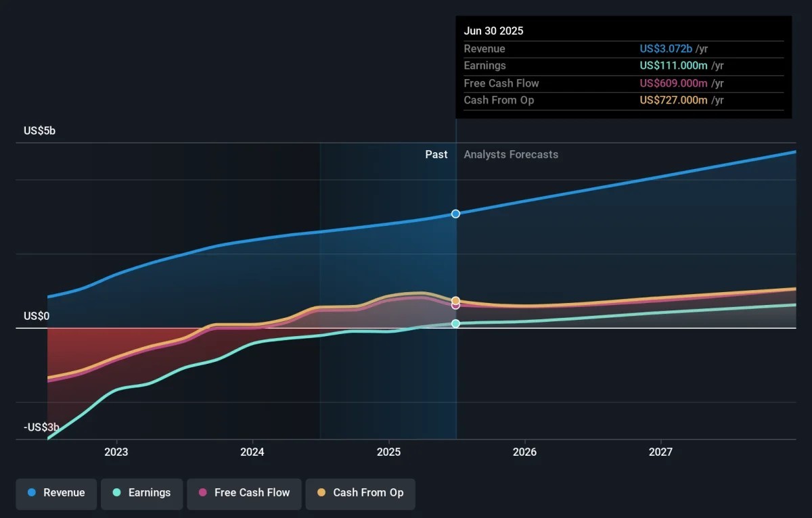The width and height of the screenshot is (812, 518).
Task: Click the 2024 x-axis label
Action: tap(252, 452)
